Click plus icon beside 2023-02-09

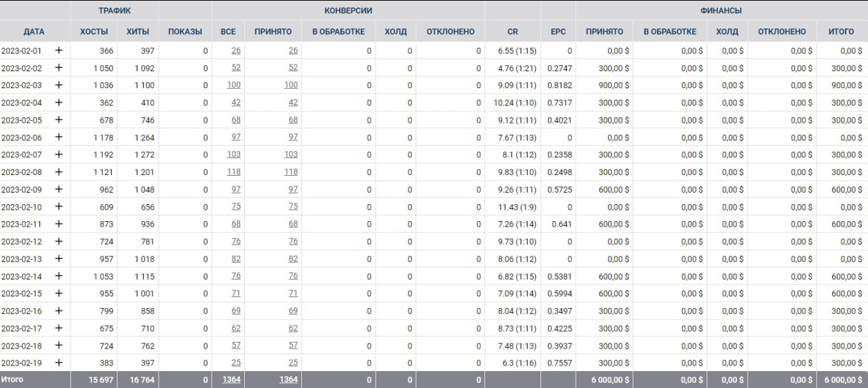59,189
